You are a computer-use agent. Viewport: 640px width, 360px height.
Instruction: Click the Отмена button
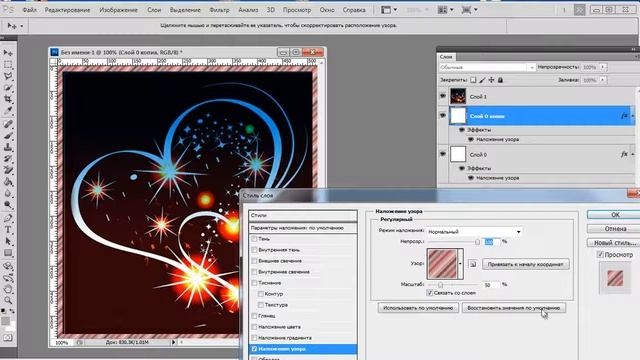pyautogui.click(x=615, y=229)
